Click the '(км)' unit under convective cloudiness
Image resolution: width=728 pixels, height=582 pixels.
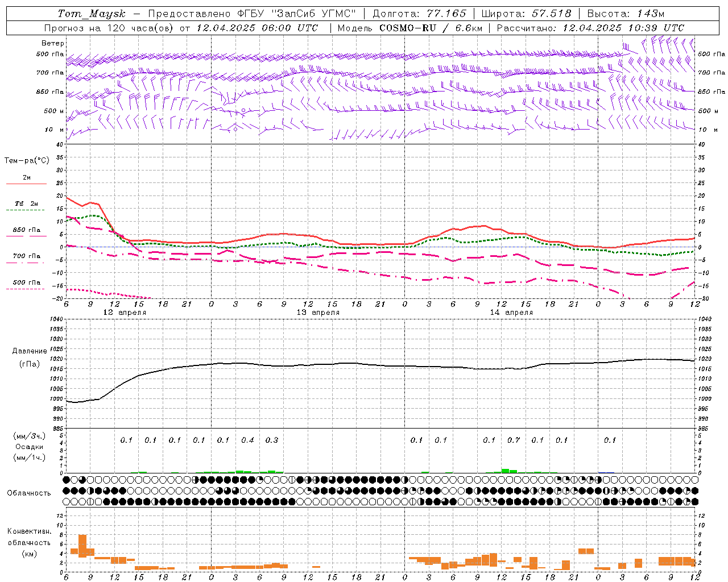click(x=29, y=553)
